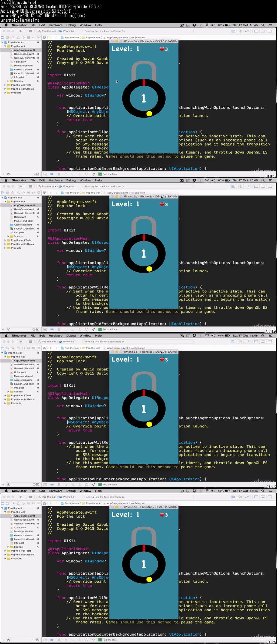Pause program execution in the 15:45 frame debug bar
277x644 pixels.
[x=59, y=174]
